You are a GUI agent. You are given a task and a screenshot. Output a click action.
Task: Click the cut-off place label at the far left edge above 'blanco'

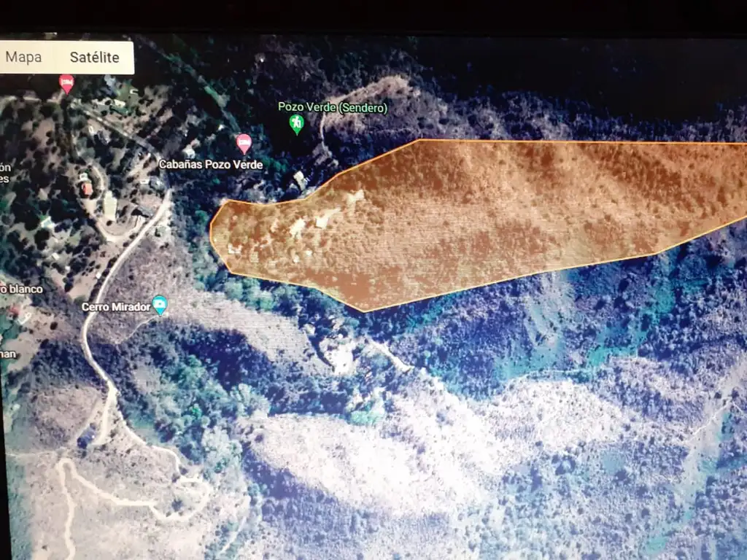(4, 172)
